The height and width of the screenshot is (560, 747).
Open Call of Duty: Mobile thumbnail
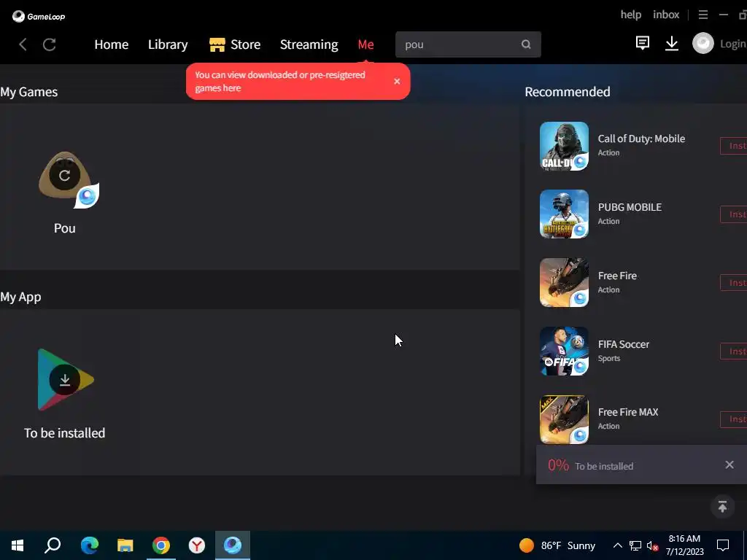[x=564, y=146]
